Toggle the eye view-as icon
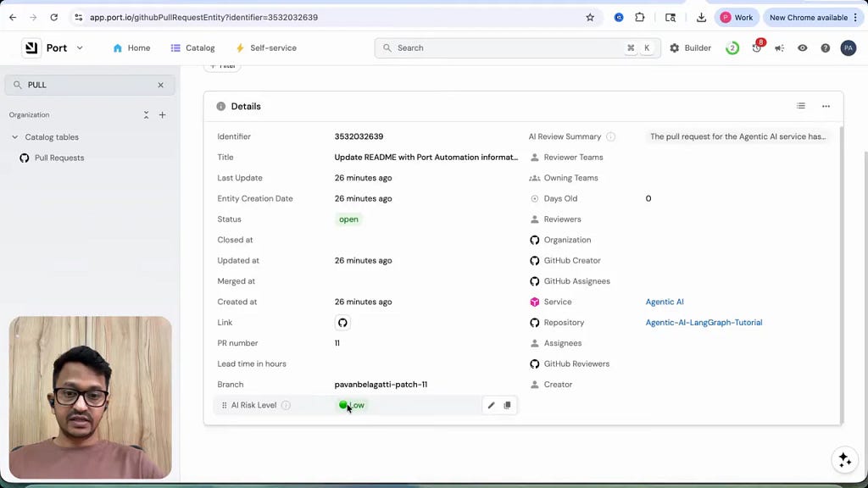This screenshot has width=868, height=488. (802, 48)
